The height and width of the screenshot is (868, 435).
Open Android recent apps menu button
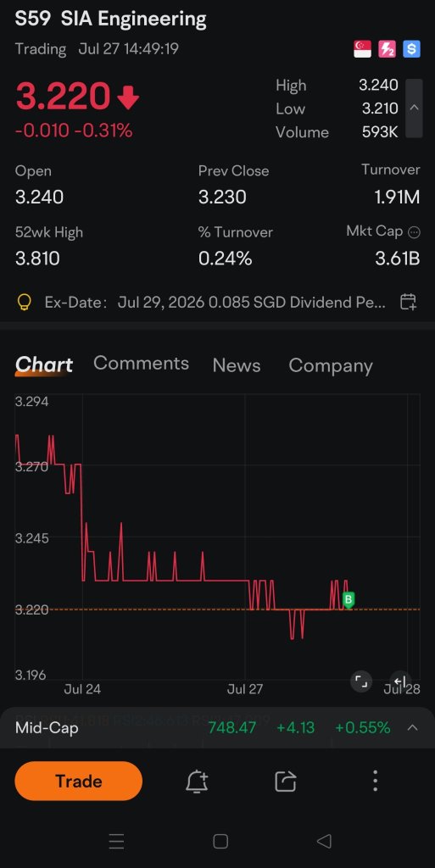pos(116,842)
